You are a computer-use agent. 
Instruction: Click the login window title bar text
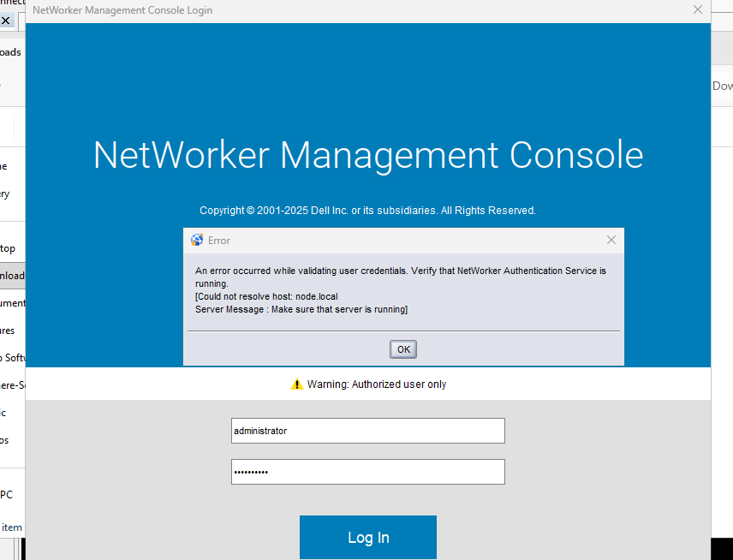pos(122,10)
